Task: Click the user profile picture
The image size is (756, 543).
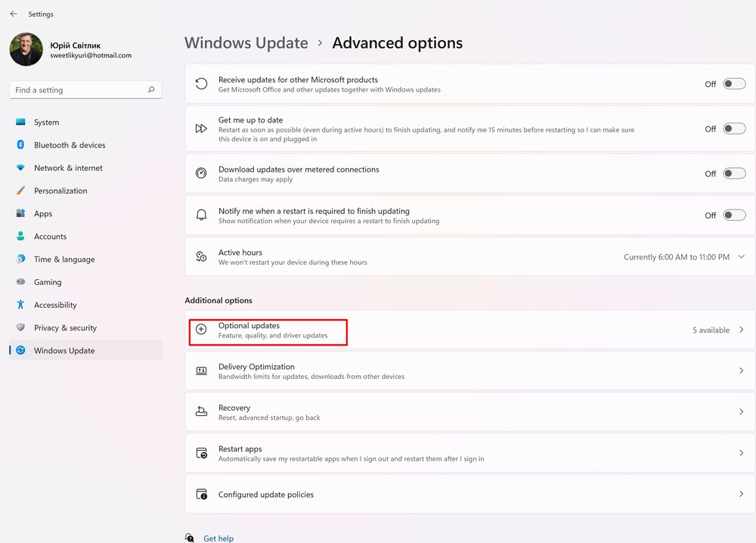Action: coord(26,49)
